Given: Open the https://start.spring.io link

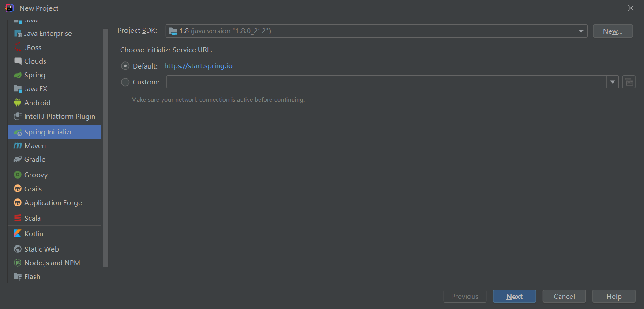Looking at the screenshot, I should point(198,66).
